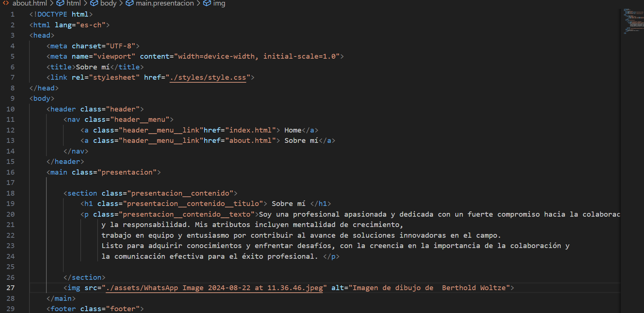644x313 pixels.
Task: Click the header class="header" tag
Action: tap(95, 109)
